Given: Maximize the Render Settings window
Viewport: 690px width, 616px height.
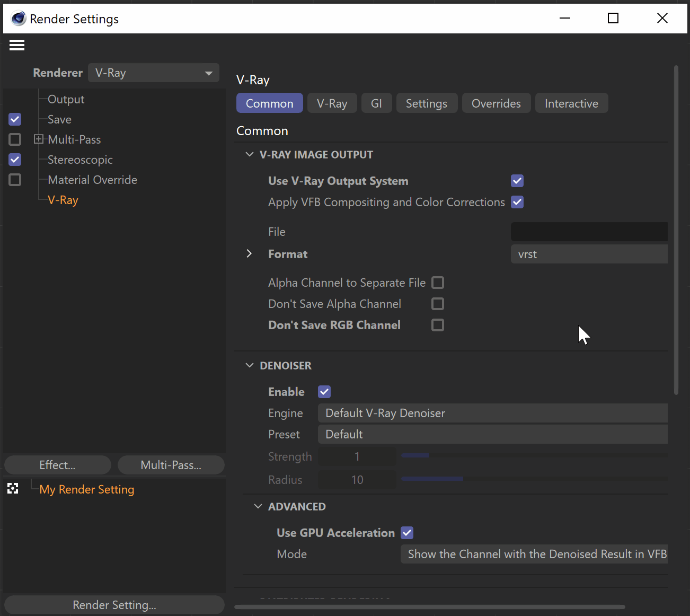Looking at the screenshot, I should (613, 19).
